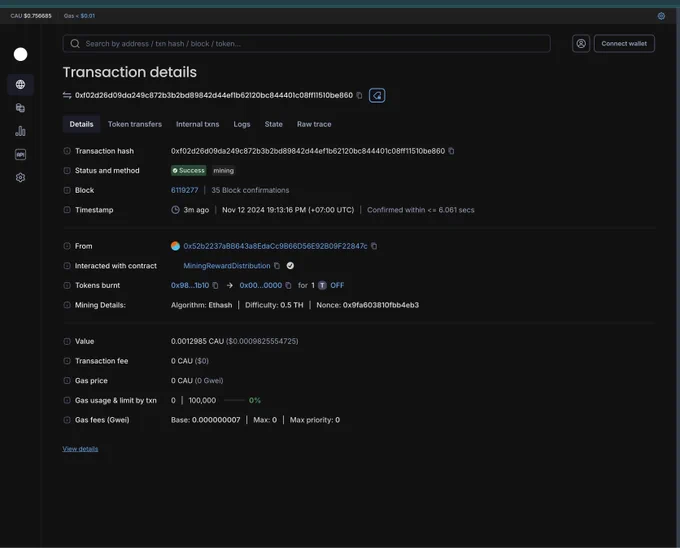This screenshot has height=548, width=680.
Task: Click the From address avatar icon
Action: pos(175,246)
